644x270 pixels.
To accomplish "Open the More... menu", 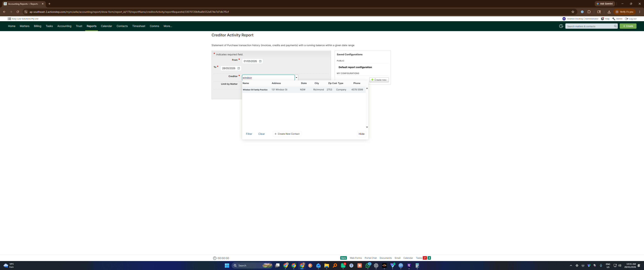I will pos(168,26).
